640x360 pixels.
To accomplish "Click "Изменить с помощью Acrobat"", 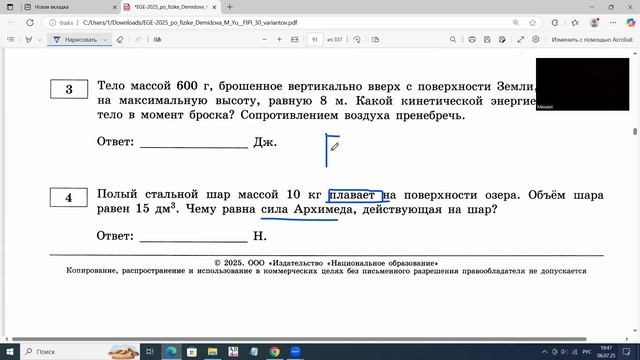I will (592, 40).
